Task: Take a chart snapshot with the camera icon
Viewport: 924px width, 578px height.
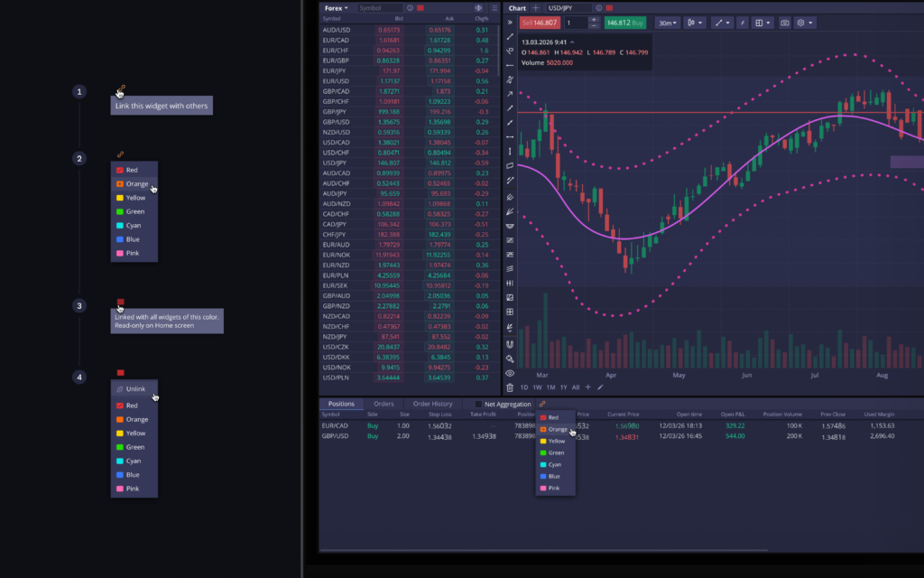Action: click(x=784, y=23)
